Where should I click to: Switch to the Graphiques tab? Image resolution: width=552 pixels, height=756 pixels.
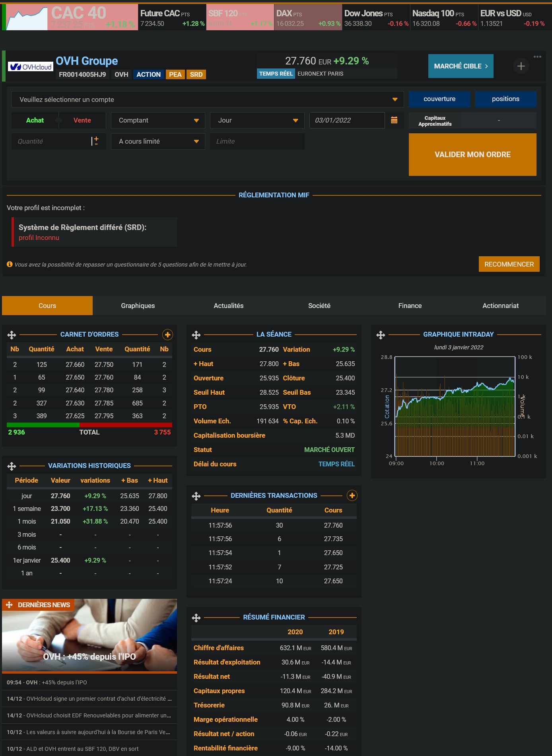click(x=138, y=306)
